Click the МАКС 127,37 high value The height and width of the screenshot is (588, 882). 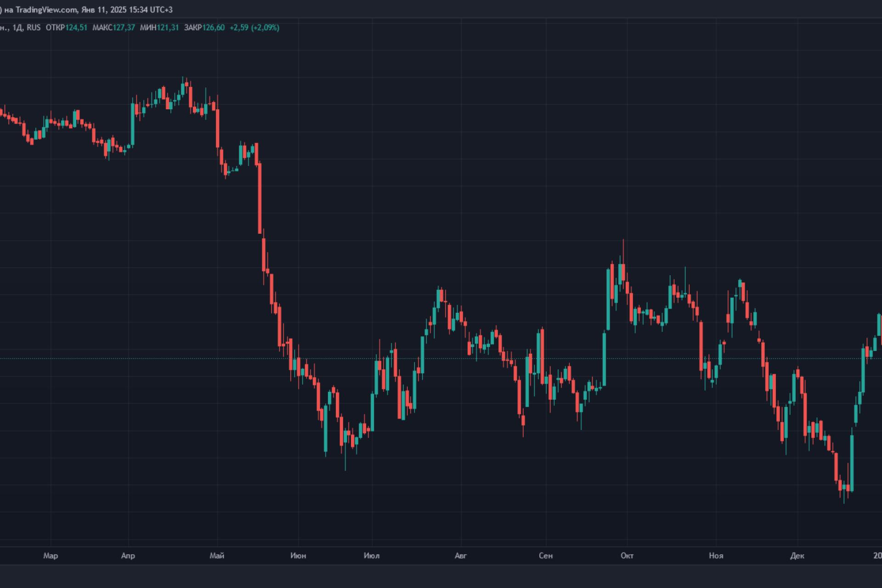point(114,28)
